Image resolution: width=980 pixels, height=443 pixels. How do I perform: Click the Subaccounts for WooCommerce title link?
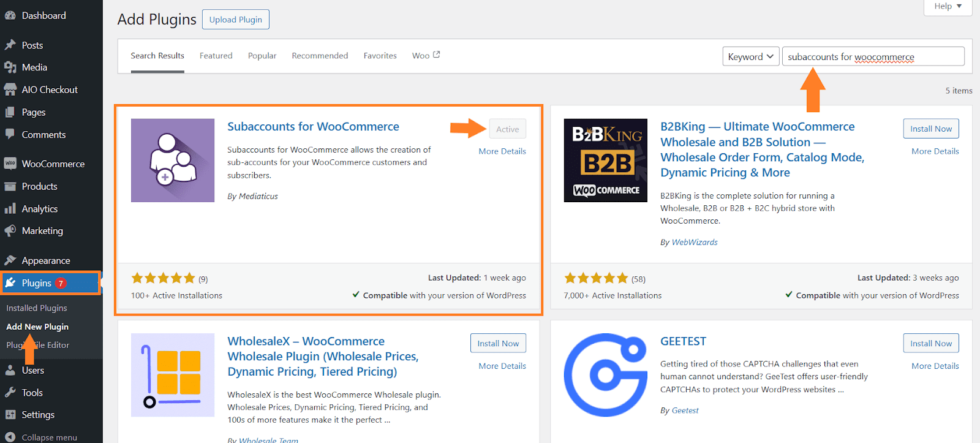click(x=313, y=127)
